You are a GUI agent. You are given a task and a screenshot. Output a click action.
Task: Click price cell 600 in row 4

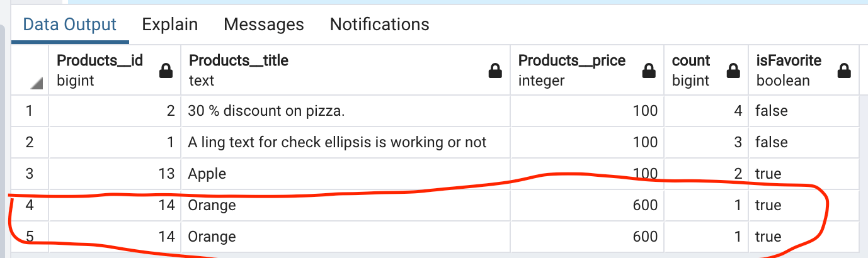[x=587, y=205]
